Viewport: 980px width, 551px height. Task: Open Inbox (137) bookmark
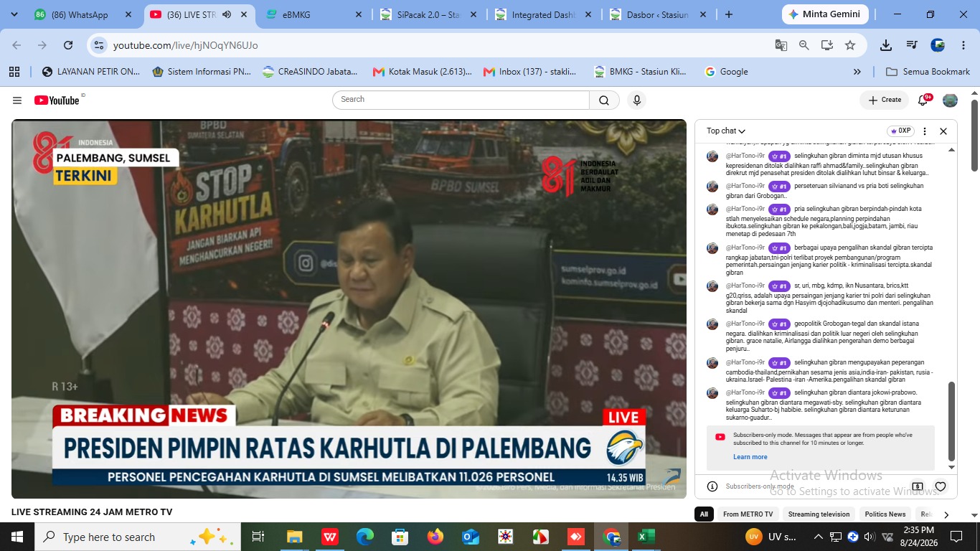tap(529, 72)
